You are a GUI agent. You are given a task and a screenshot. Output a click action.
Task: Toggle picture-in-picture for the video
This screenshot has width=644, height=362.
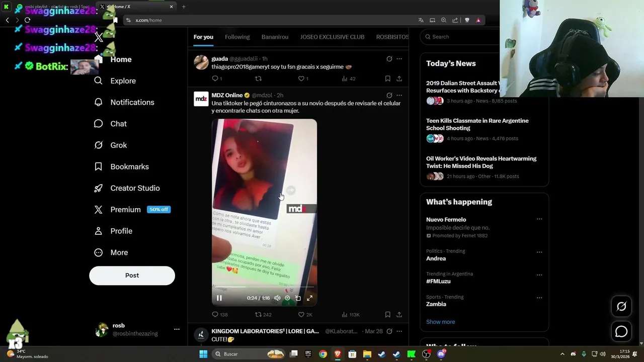click(298, 298)
